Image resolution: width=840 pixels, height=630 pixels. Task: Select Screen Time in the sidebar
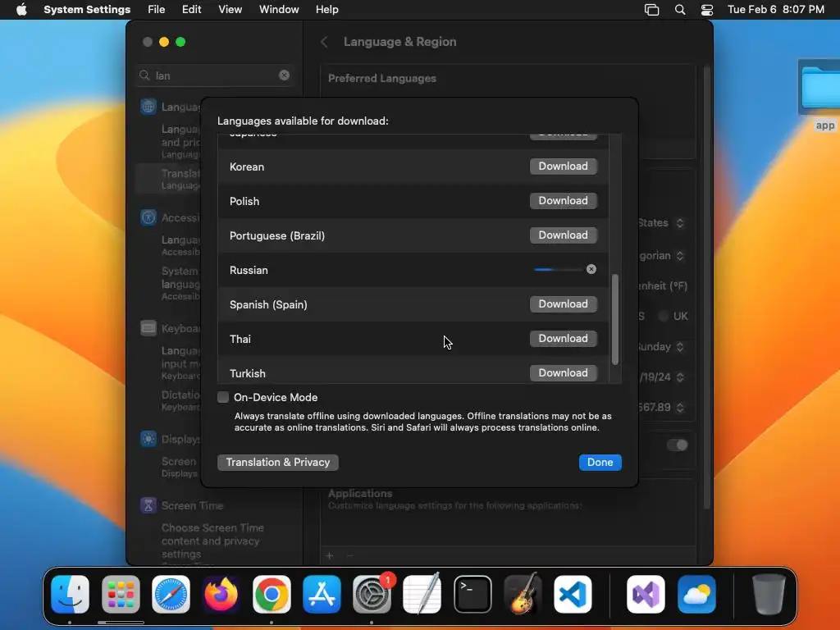click(192, 505)
